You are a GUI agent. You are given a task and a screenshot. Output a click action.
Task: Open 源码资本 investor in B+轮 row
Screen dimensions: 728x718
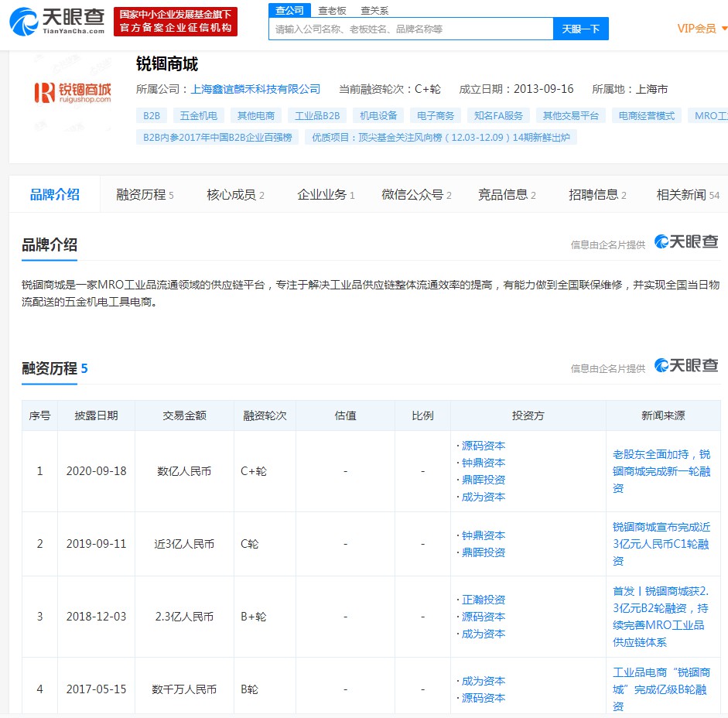(484, 617)
